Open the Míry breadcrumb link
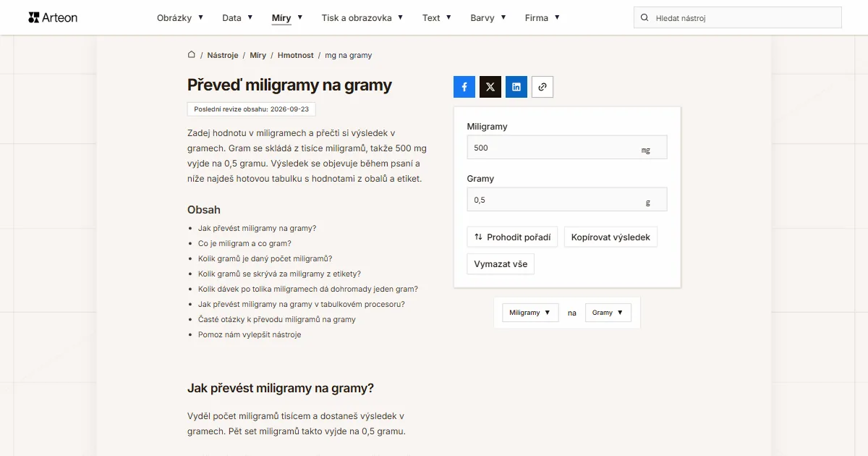This screenshot has width=868, height=456. 258,55
